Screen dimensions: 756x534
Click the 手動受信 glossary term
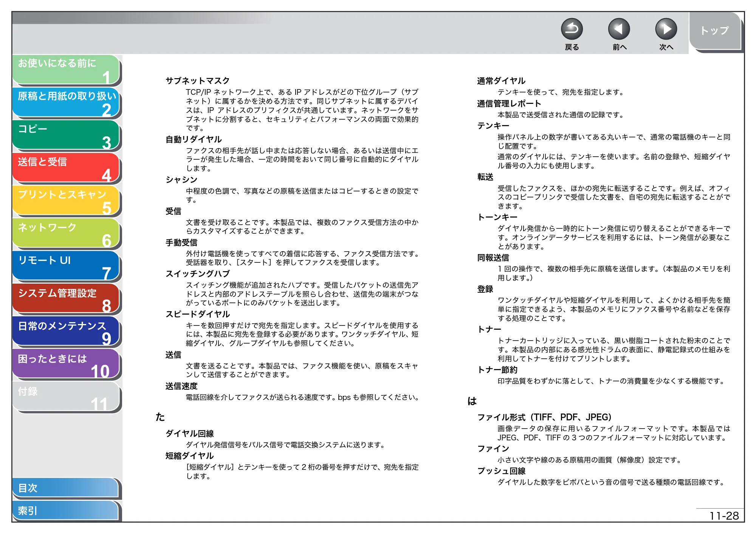181,242
